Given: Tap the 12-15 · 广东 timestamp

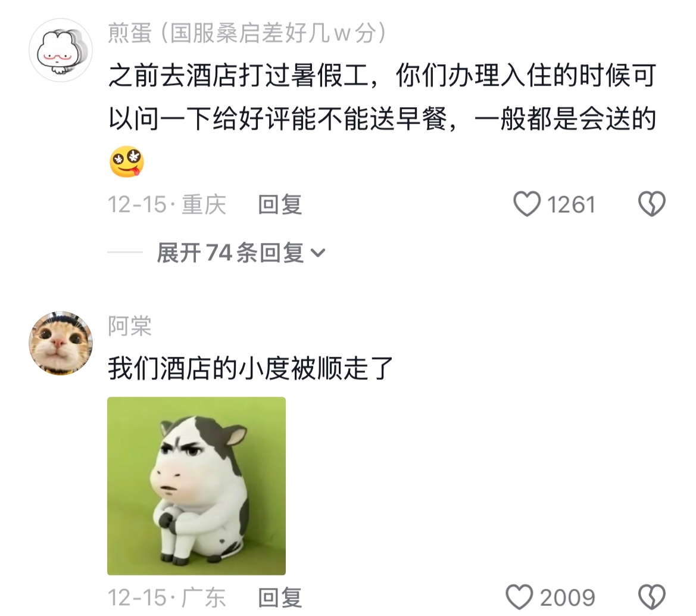Looking at the screenshot, I should pos(167,598).
